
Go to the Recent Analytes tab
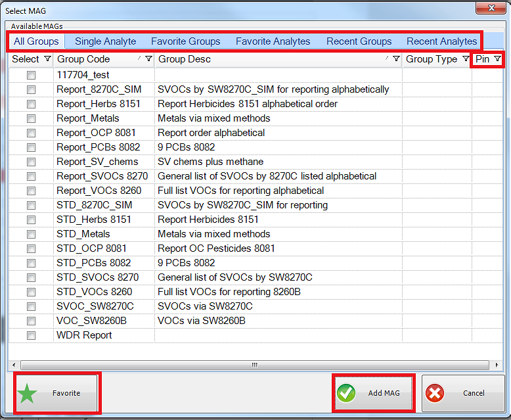441,41
